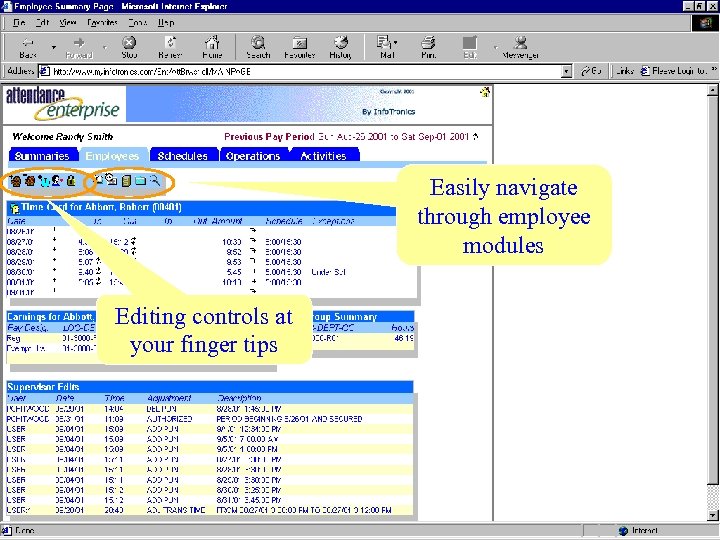720x540 pixels.
Task: Switch to the Schedules tab
Action: coord(182,156)
